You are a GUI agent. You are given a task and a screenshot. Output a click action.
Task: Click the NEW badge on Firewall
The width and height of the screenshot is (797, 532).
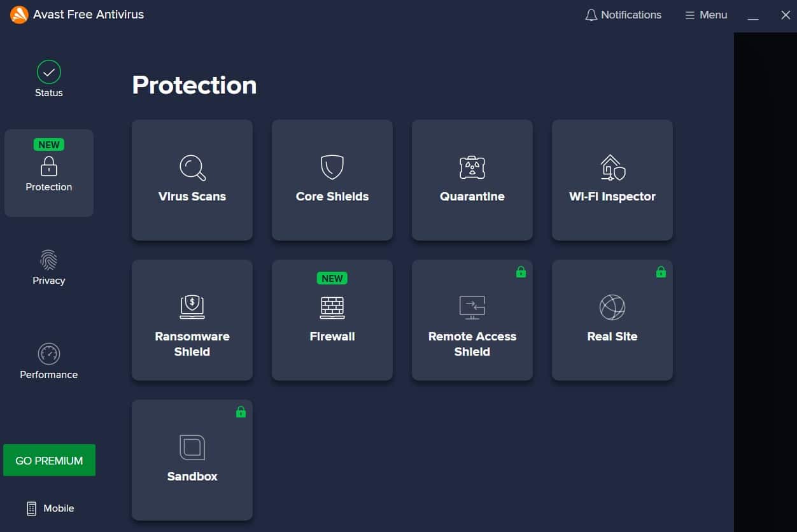[x=332, y=278]
